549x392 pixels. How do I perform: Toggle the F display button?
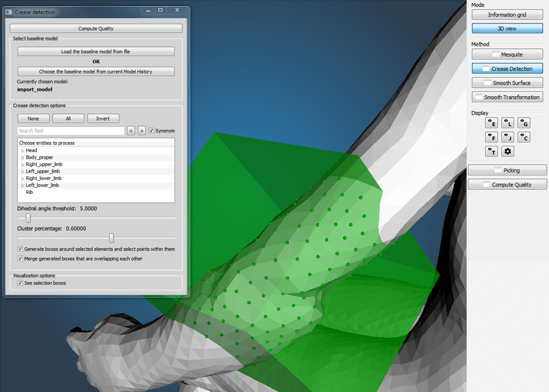point(492,137)
